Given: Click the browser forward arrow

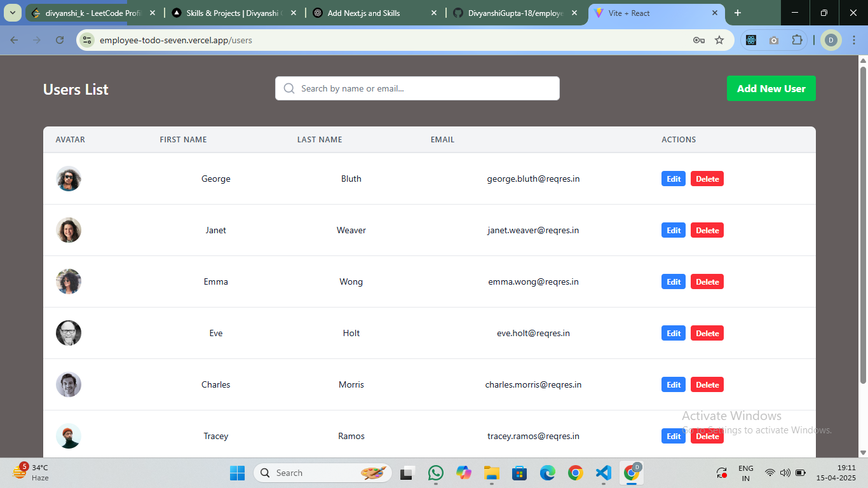Looking at the screenshot, I should [x=37, y=40].
